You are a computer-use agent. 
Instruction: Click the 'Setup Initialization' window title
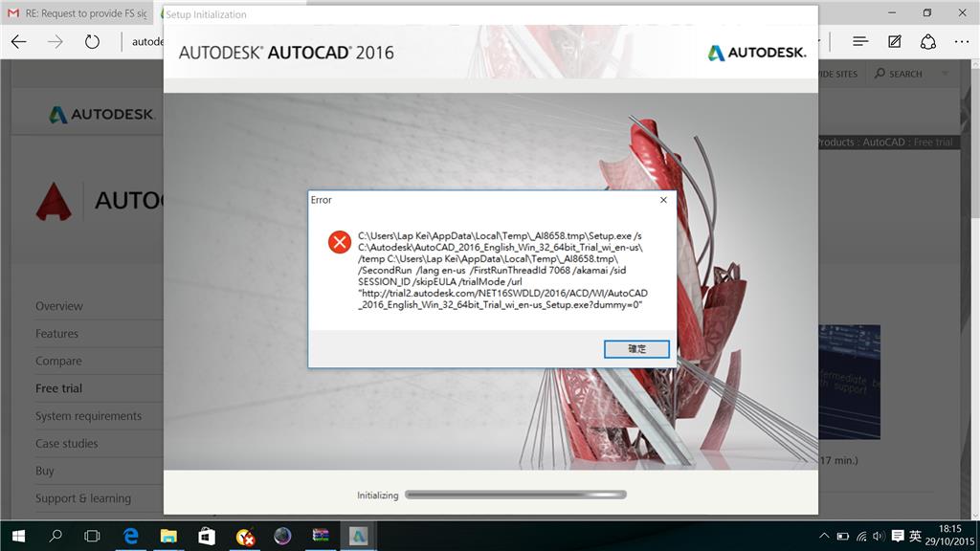click(x=206, y=14)
